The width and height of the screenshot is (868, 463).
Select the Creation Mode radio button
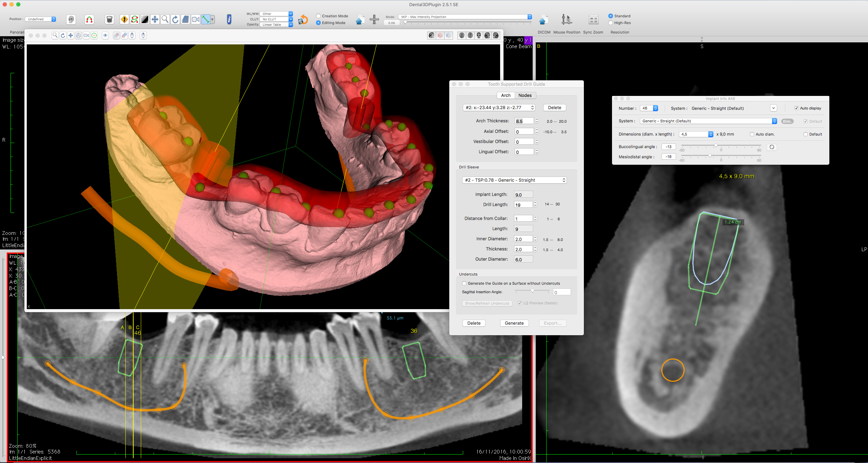point(318,16)
